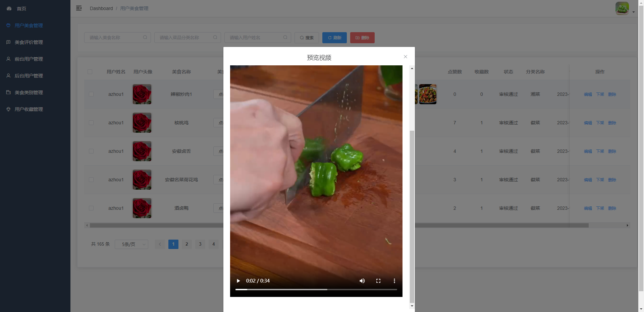Open video more options menu
This screenshot has width=644, height=312.
click(x=394, y=281)
